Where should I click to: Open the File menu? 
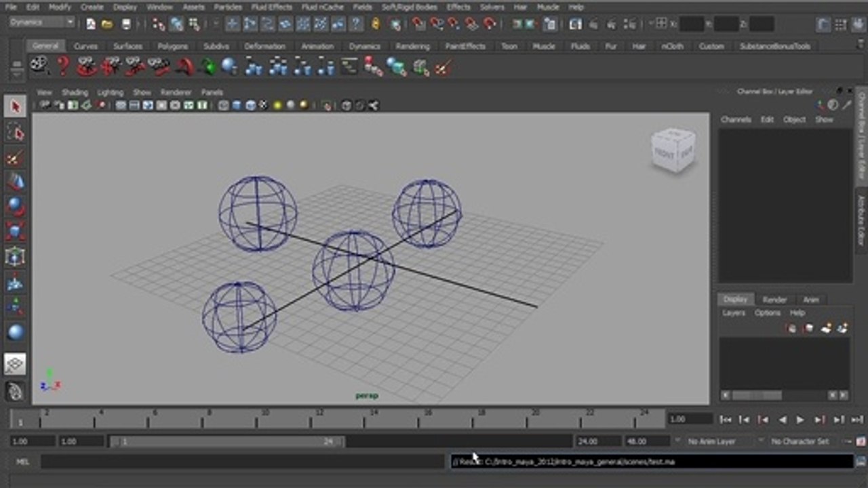point(11,7)
